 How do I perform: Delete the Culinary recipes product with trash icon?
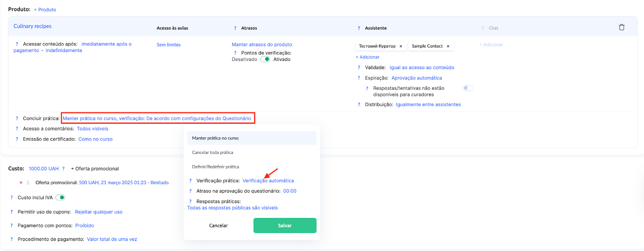click(x=621, y=27)
